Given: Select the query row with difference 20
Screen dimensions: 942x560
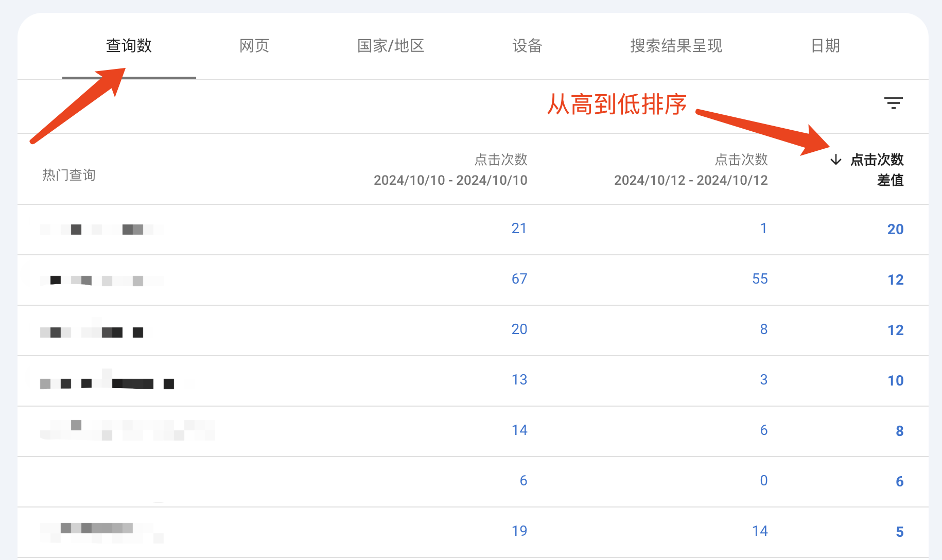Looking at the screenshot, I should pyautogui.click(x=473, y=230).
